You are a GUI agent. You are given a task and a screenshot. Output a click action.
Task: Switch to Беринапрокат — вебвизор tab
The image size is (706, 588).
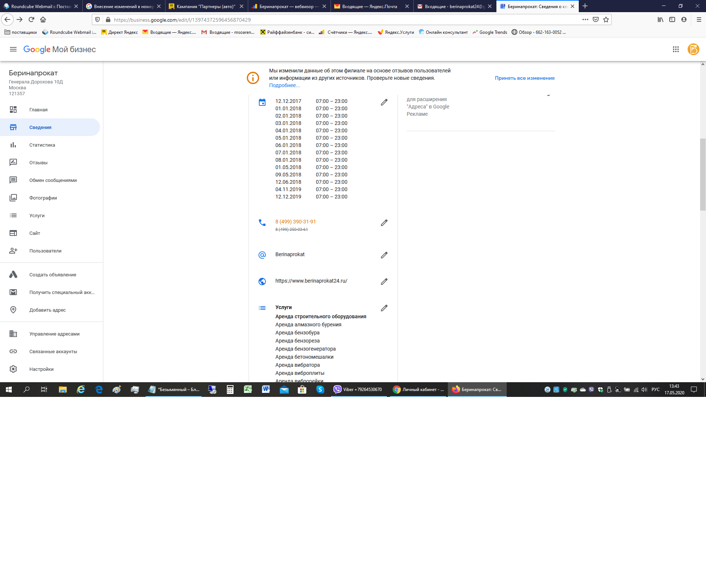tap(289, 6)
